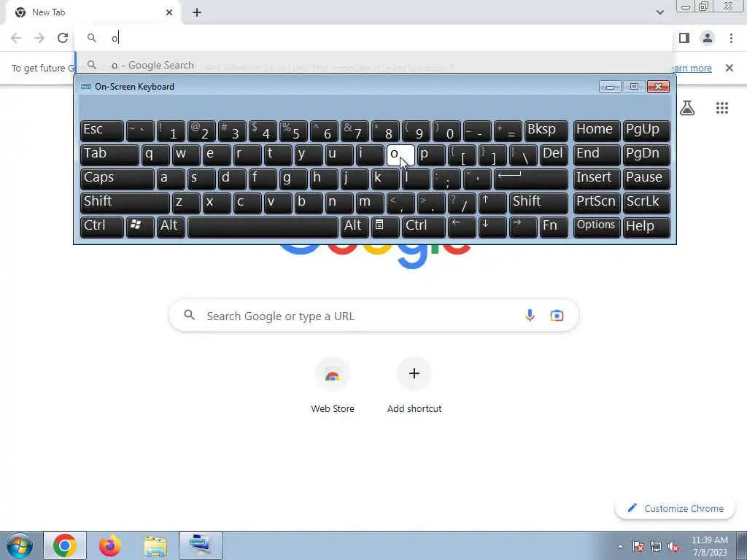747x560 pixels.
Task: Open File Explorer from taskbar
Action: pyautogui.click(x=155, y=545)
